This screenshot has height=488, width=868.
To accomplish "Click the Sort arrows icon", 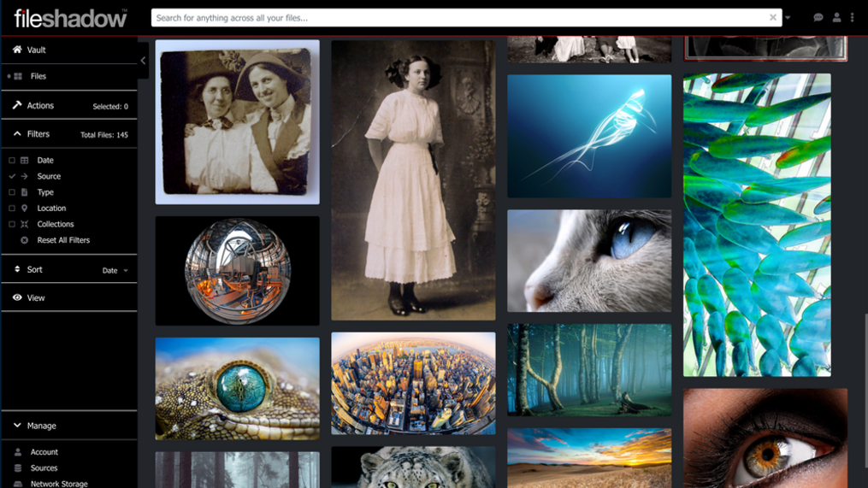I will click(17, 269).
